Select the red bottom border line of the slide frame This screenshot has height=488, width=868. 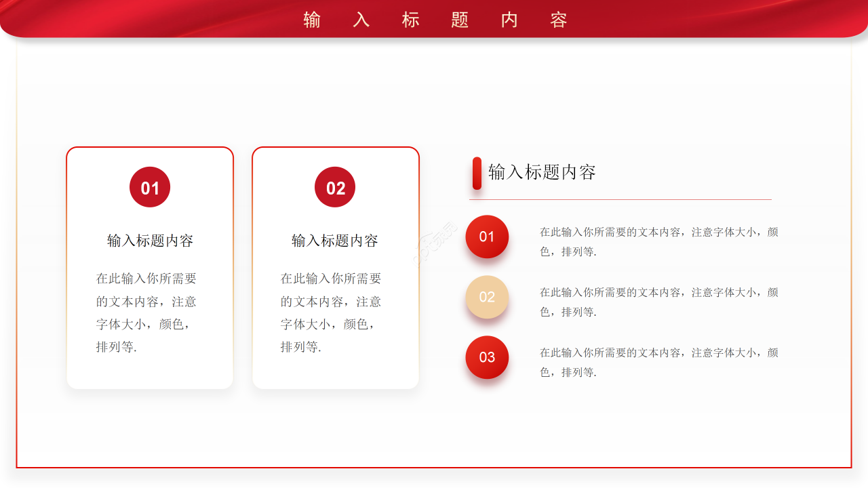(434, 467)
